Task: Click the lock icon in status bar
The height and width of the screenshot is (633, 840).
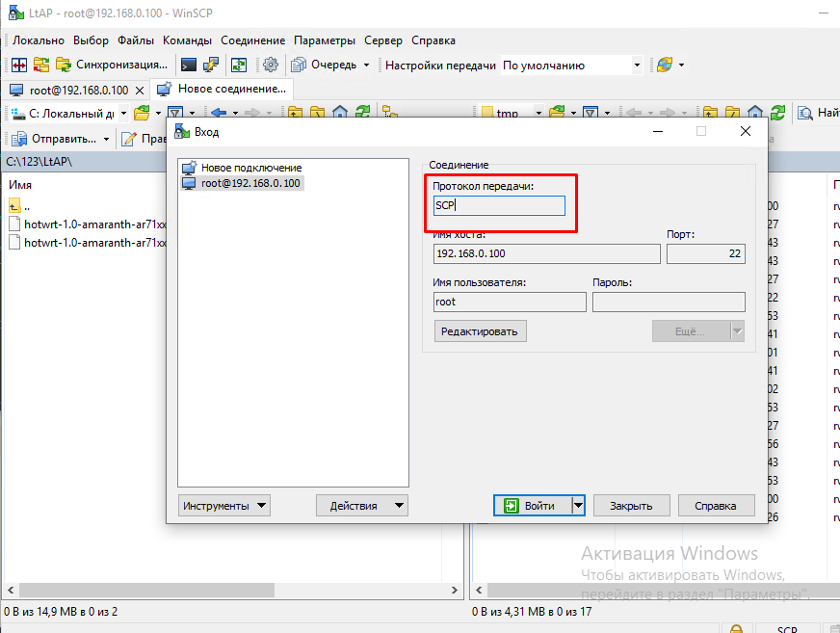Action: (x=737, y=629)
